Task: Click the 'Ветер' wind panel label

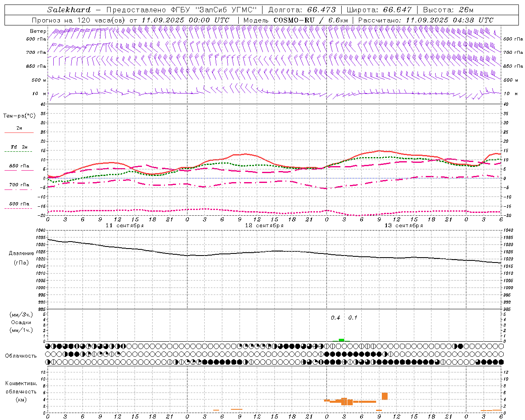Action: (38, 31)
